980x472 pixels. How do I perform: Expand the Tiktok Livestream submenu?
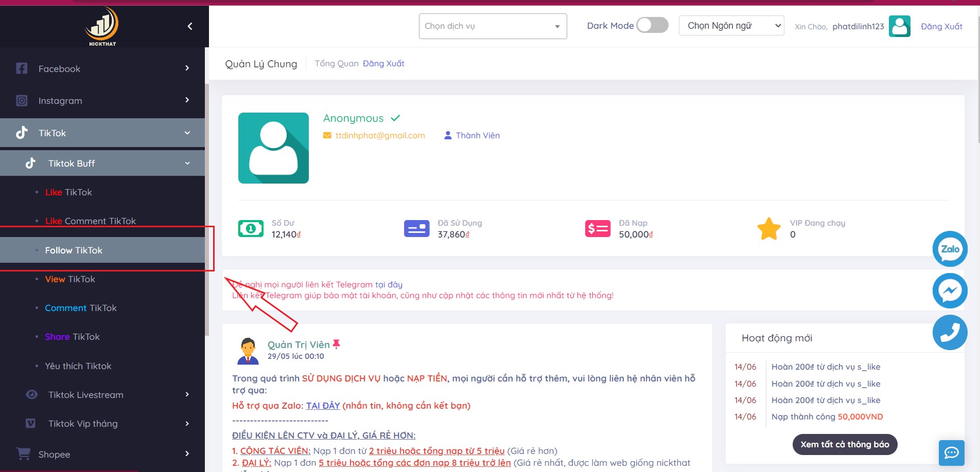(x=187, y=394)
